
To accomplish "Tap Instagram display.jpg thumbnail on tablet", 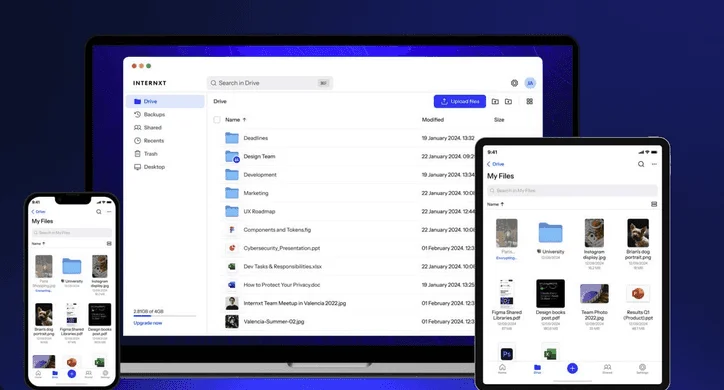I will [x=594, y=233].
